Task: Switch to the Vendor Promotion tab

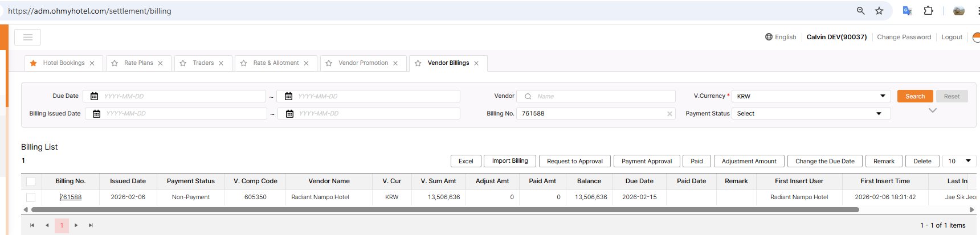Action: click(363, 63)
